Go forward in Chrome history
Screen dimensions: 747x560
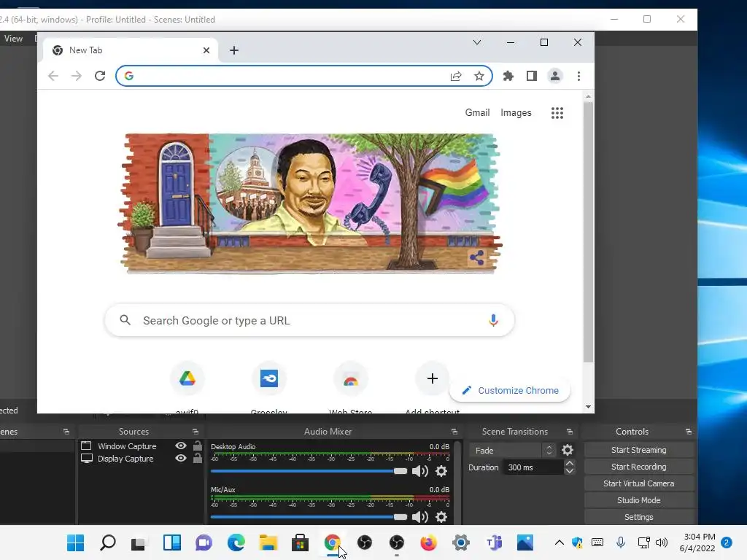pyautogui.click(x=76, y=76)
